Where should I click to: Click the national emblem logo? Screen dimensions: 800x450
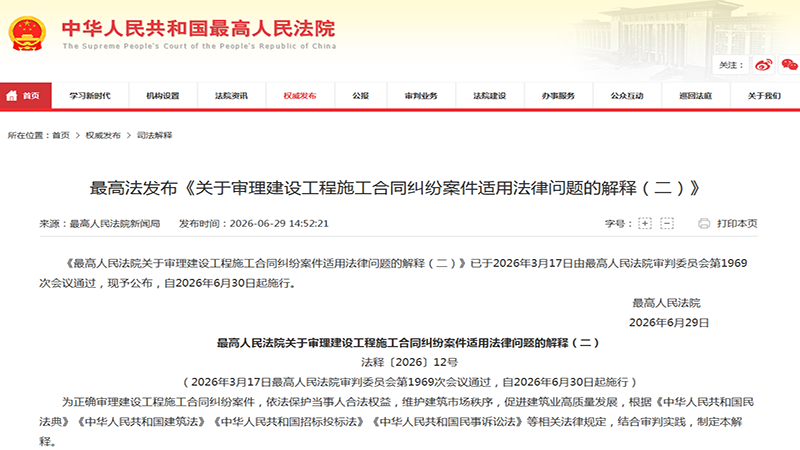(27, 34)
